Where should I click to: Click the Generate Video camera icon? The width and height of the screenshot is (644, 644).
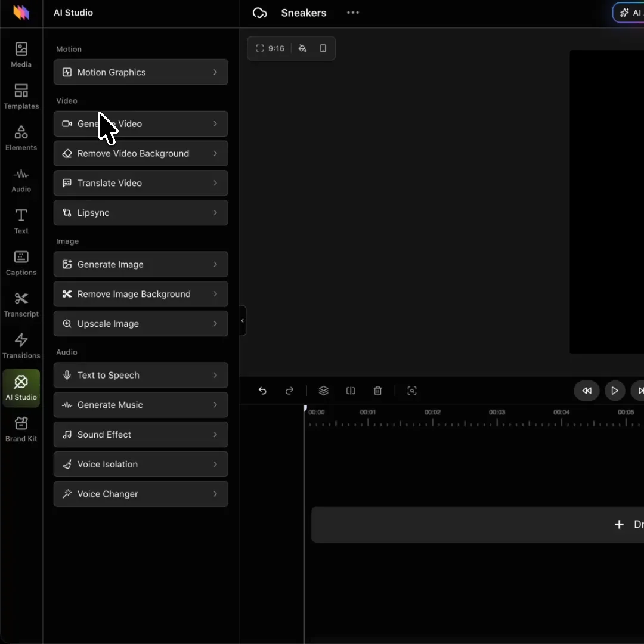click(x=67, y=123)
